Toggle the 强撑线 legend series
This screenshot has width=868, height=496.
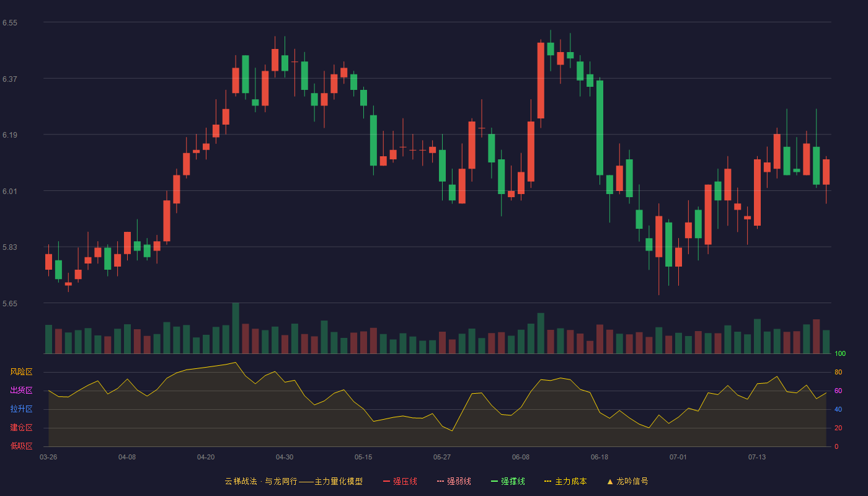click(508, 481)
